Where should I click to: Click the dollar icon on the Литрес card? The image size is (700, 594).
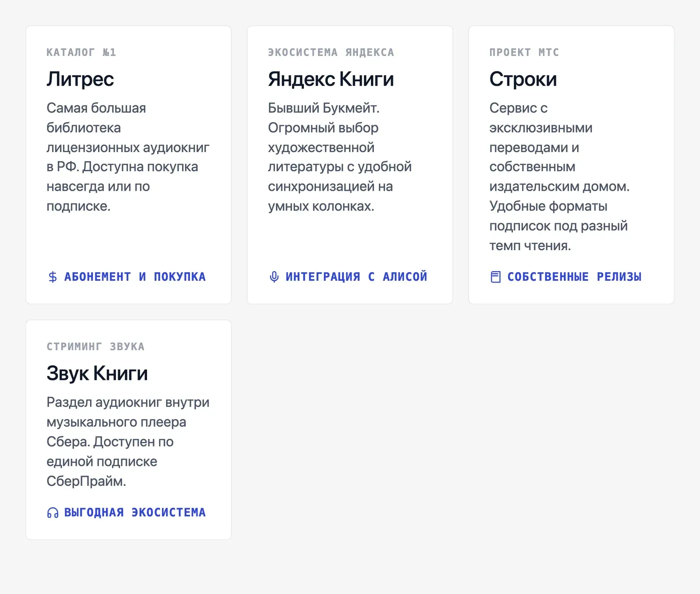click(52, 277)
